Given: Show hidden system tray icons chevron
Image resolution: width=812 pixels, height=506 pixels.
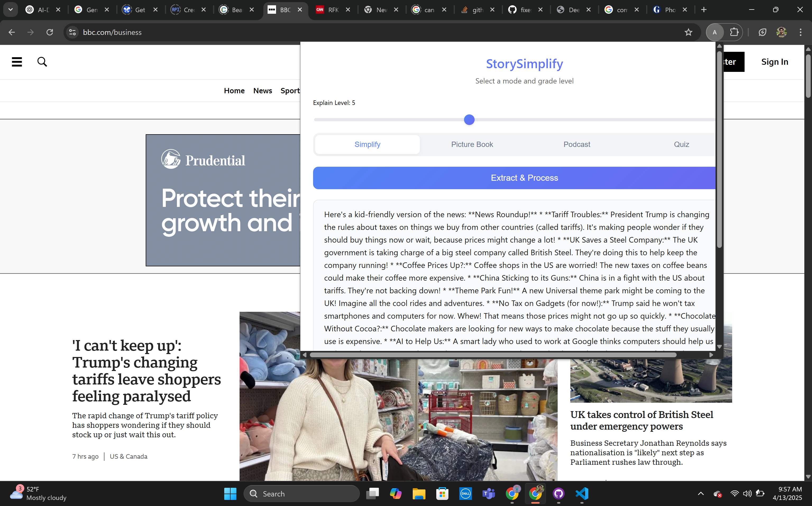Looking at the screenshot, I should (x=700, y=494).
